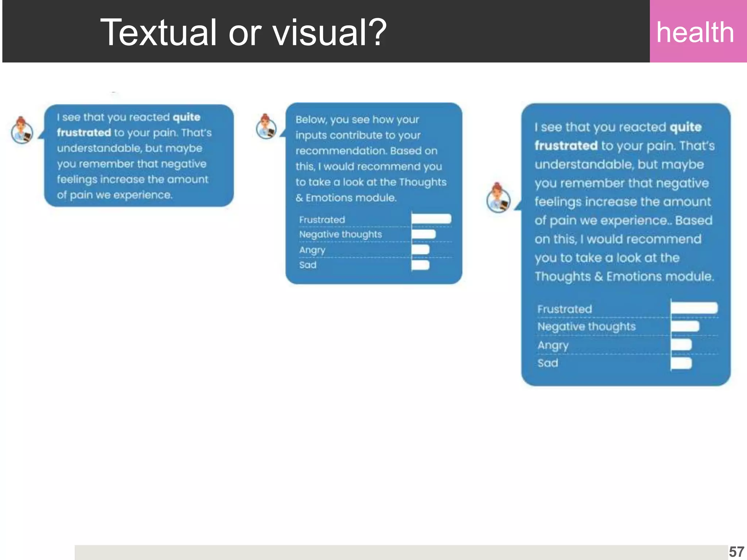Click bold 'quite frustrated' in left bubble

coord(129,125)
